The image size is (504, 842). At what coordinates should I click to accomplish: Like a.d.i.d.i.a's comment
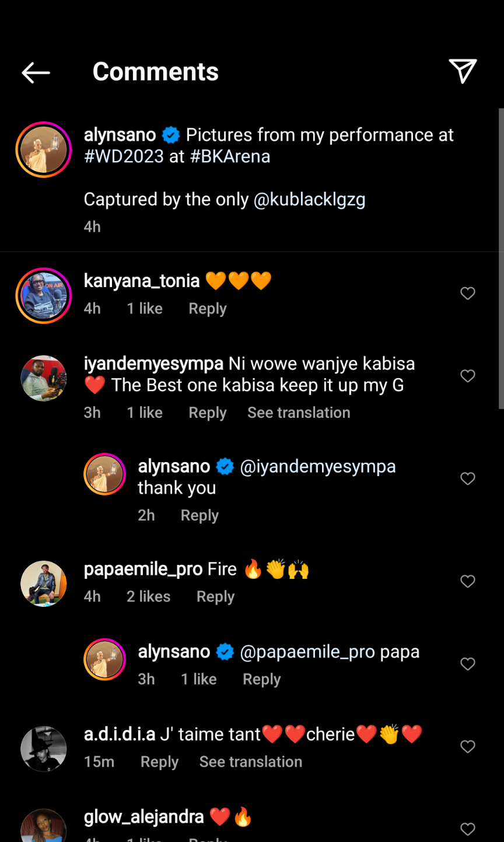[x=468, y=747]
